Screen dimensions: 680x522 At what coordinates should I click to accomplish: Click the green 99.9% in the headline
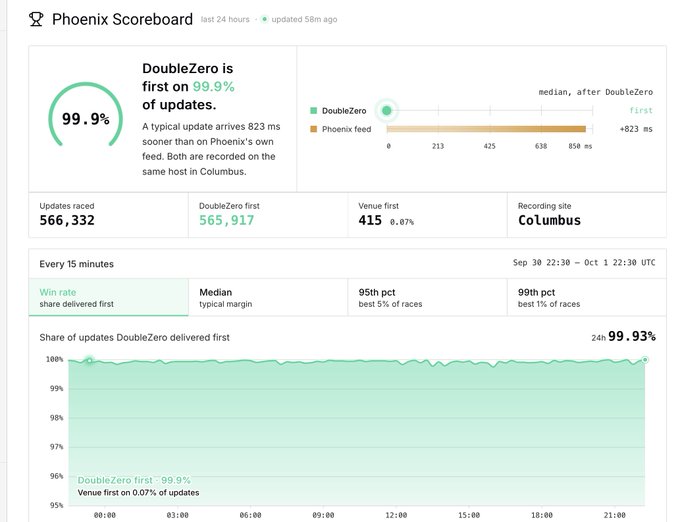[x=213, y=87]
